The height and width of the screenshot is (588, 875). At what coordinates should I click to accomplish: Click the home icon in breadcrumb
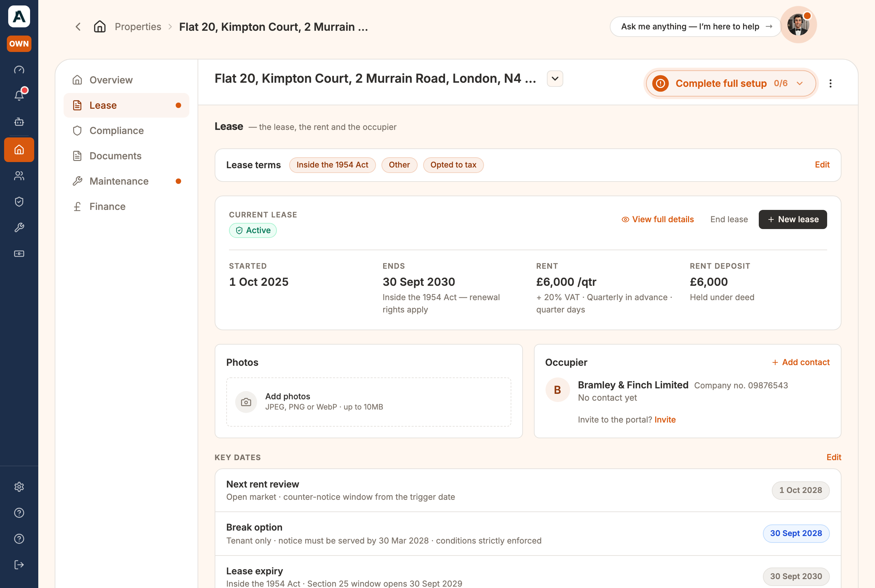click(100, 27)
